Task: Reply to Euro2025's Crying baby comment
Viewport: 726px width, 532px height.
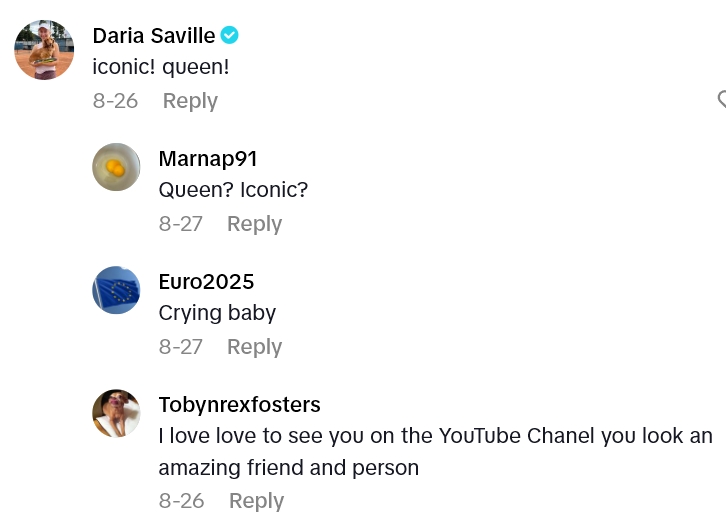Action: (254, 347)
